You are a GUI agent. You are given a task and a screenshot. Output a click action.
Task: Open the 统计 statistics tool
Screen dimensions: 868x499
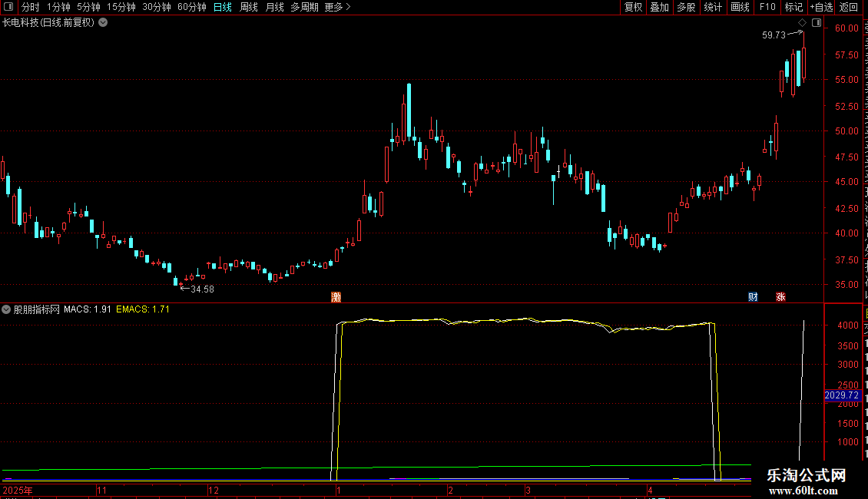pyautogui.click(x=713, y=7)
